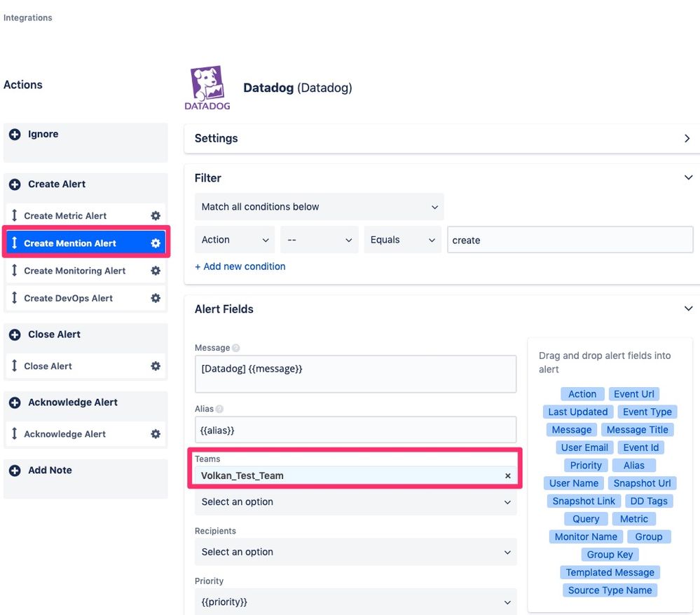Viewport: 700px width, 615px height.
Task: Click the User Email field tag
Action: pos(584,447)
